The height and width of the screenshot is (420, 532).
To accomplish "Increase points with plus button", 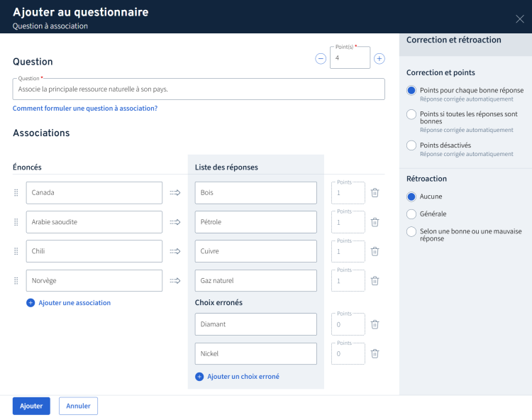I will (x=379, y=58).
